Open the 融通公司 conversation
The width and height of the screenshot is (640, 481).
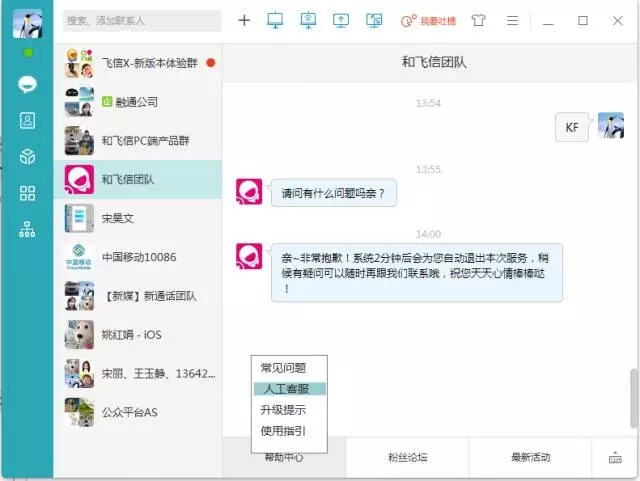coord(138,102)
